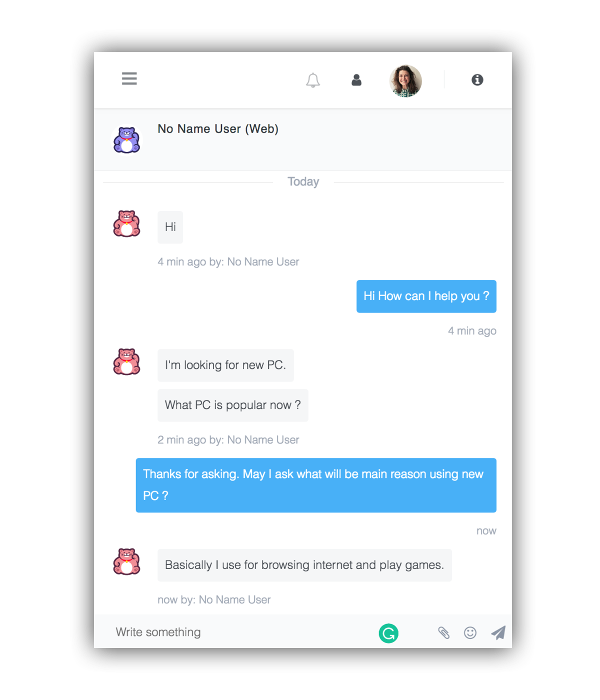
Task: Click the Today date separator
Action: coord(303,181)
